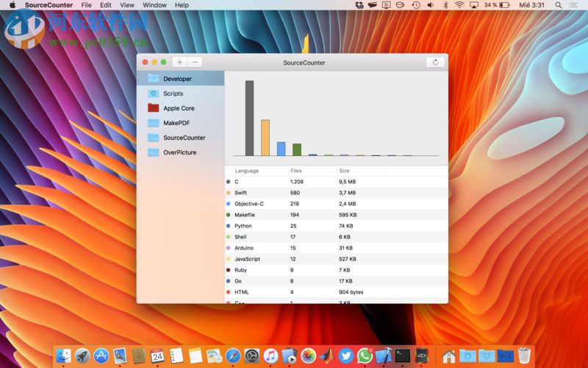Open Twitter from the Dock
Viewport: 588px width, 368px height.
345,355
